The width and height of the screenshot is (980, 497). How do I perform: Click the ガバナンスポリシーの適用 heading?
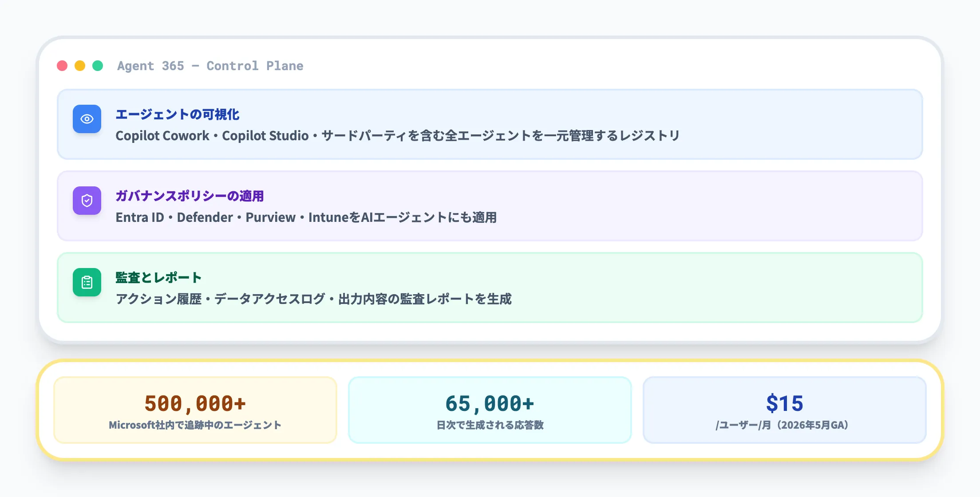tap(190, 196)
